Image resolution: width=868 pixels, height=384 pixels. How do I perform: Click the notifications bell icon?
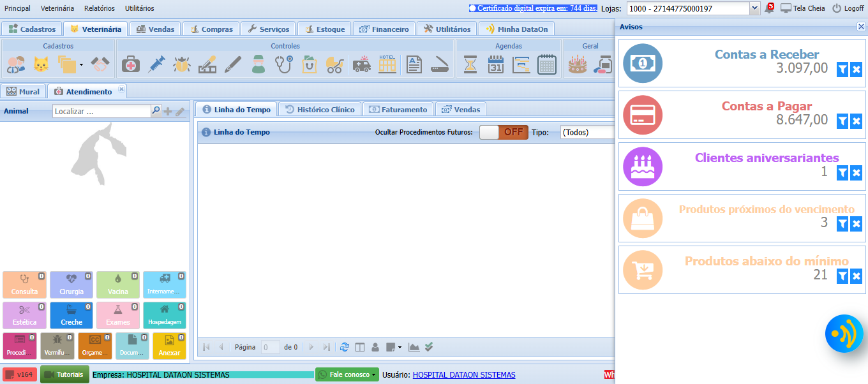coord(769,9)
